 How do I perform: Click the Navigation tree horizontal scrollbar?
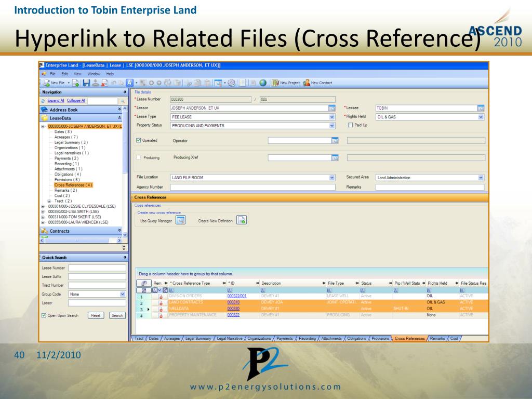81,240
